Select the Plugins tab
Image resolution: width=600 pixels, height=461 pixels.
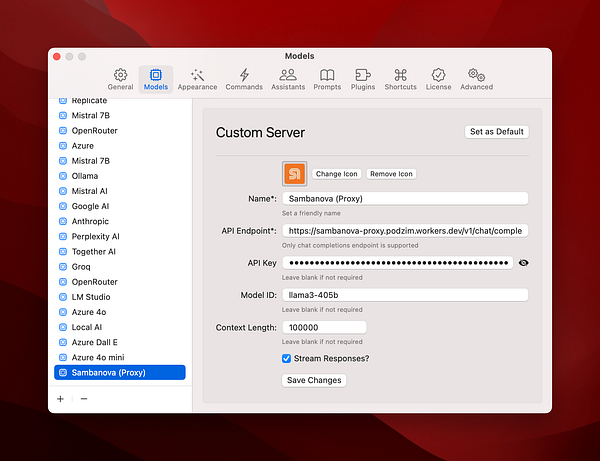coord(363,79)
